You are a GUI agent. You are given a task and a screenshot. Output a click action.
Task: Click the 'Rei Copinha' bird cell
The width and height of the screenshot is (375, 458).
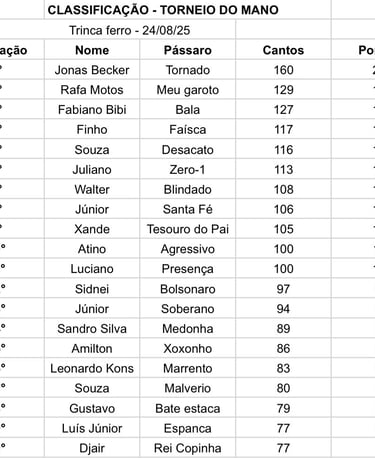[188, 448]
